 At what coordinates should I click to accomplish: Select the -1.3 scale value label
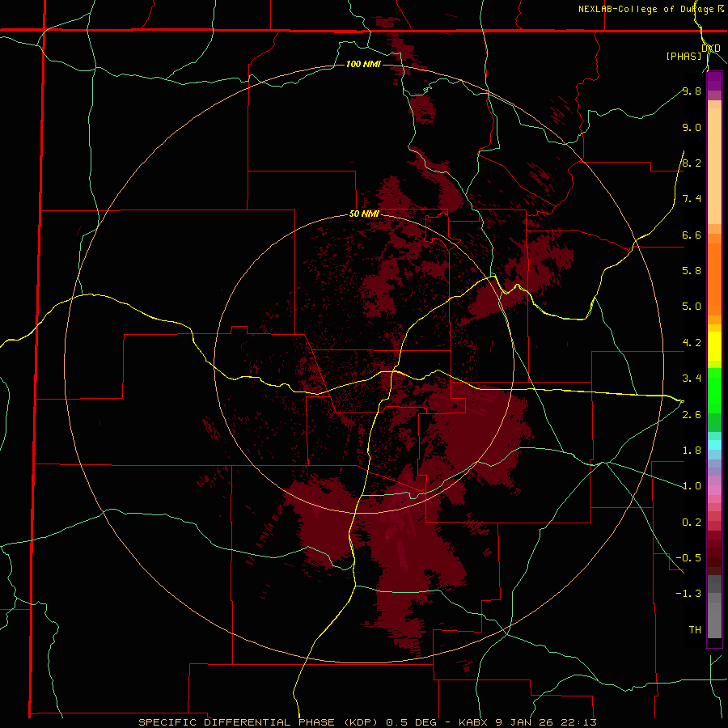pyautogui.click(x=688, y=594)
